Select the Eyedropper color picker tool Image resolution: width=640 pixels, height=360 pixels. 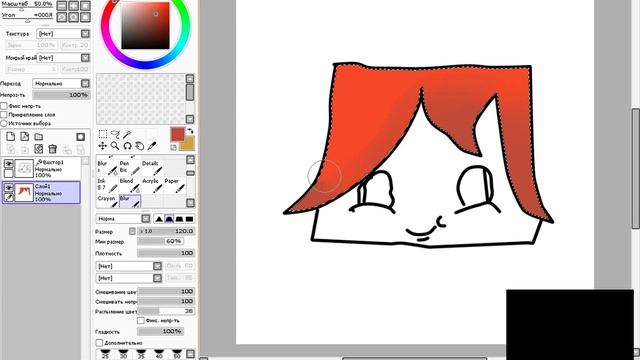tap(152, 146)
